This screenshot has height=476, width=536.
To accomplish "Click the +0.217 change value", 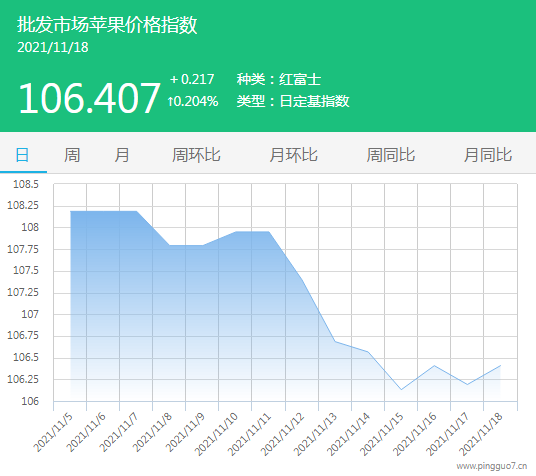I will [192, 79].
